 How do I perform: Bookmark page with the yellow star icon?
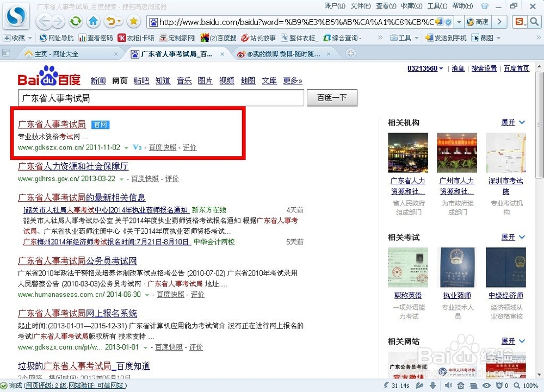point(133,22)
